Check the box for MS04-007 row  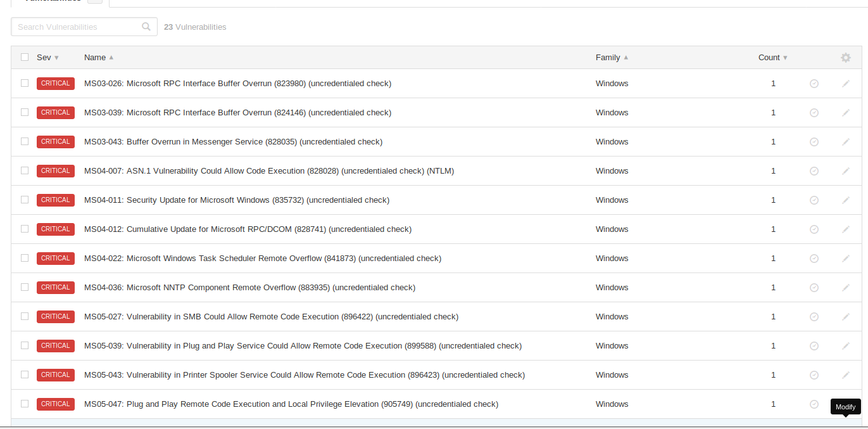pyautogui.click(x=25, y=170)
